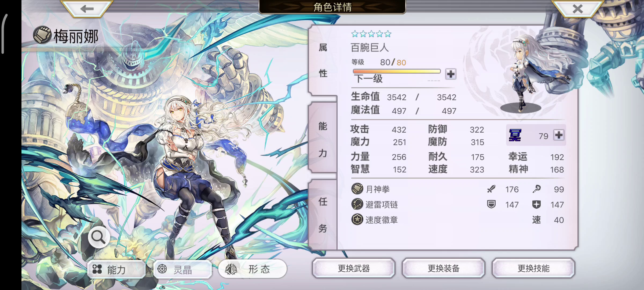Screen dimensions: 644x290
Task: Open the 能力 bottom button
Action: [116, 269]
